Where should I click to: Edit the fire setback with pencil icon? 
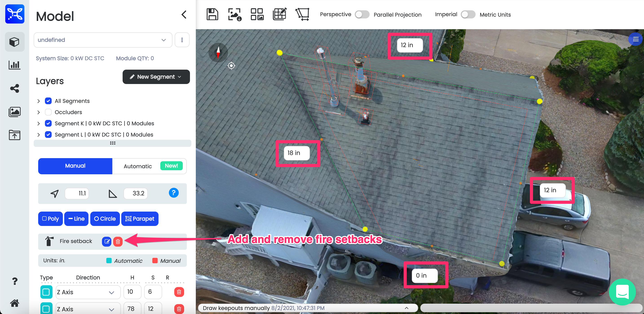tap(107, 241)
